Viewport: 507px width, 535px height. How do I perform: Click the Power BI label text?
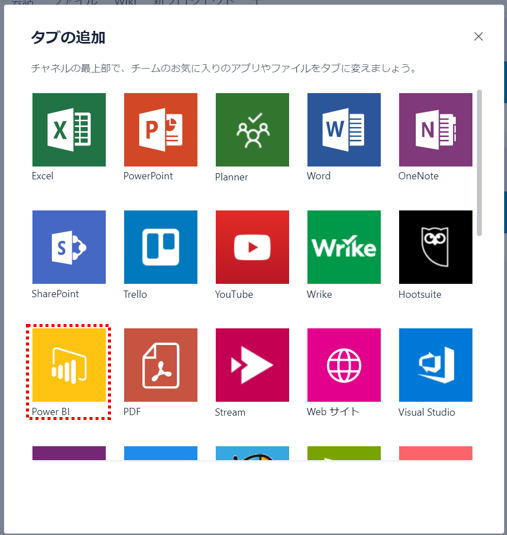pos(51,411)
